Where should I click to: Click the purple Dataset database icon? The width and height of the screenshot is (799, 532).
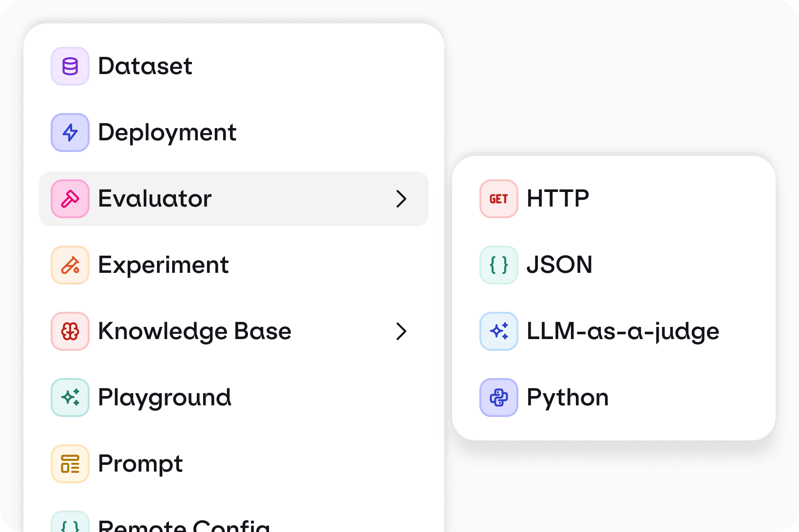coord(70,66)
